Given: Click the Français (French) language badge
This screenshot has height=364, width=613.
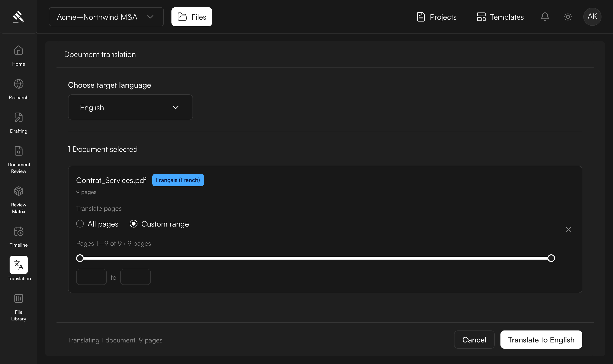Looking at the screenshot, I should tap(178, 180).
